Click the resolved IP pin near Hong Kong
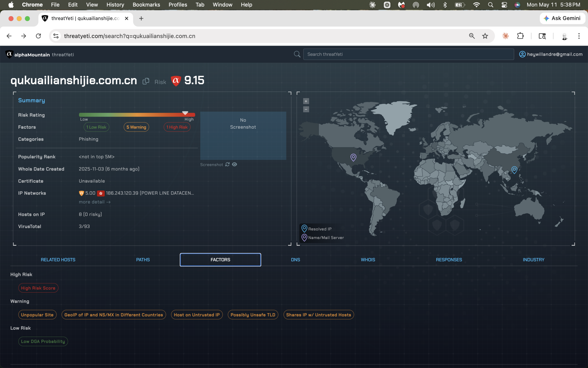The height and width of the screenshot is (368, 588). (x=514, y=170)
